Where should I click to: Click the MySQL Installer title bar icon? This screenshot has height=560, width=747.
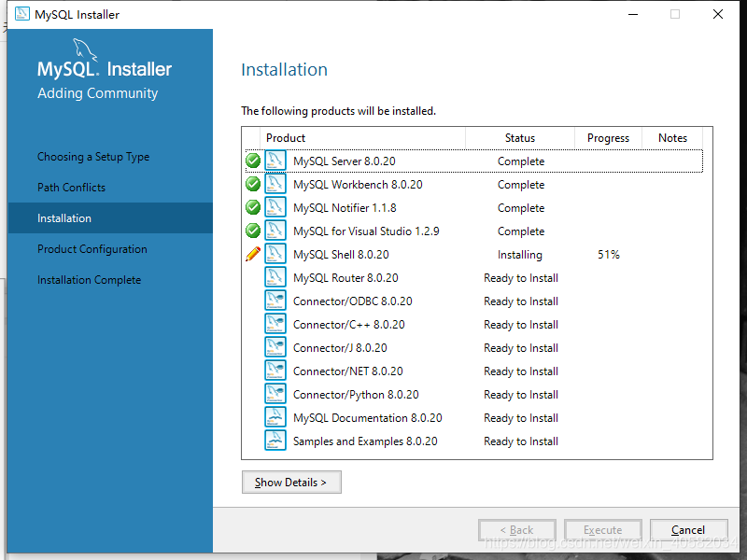[21, 14]
